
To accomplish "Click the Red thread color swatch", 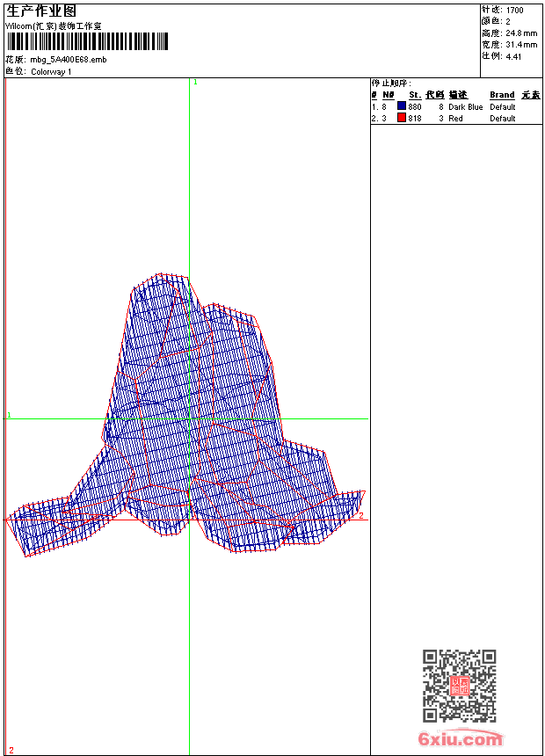I will [x=401, y=118].
